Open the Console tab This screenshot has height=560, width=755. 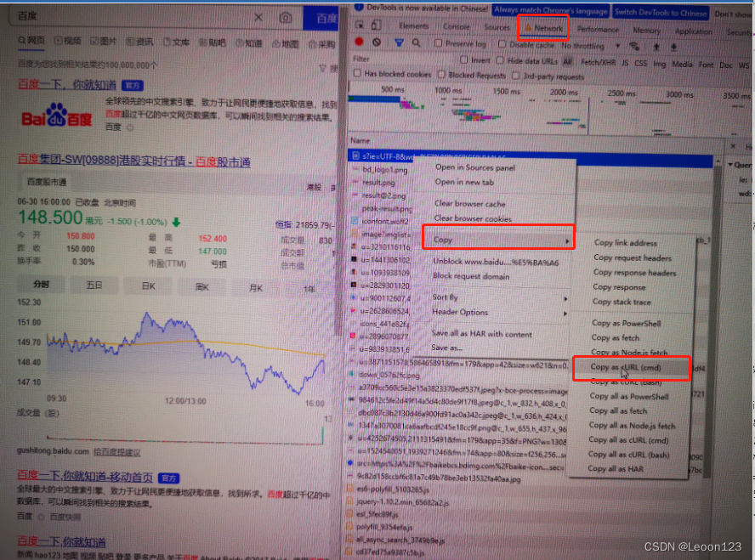pyautogui.click(x=456, y=26)
